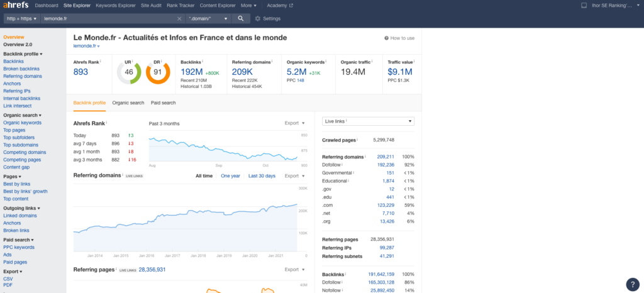Open Broken backlinks in sidebar

point(21,69)
